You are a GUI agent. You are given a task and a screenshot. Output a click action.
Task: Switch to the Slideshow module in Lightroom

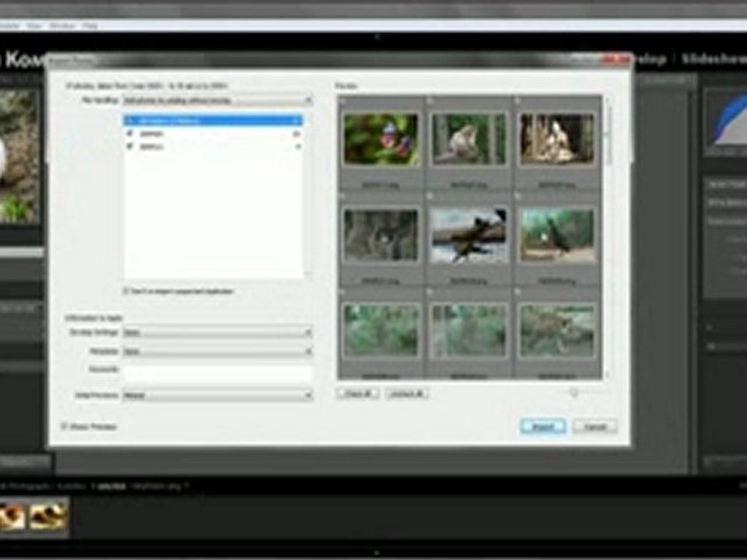714,59
